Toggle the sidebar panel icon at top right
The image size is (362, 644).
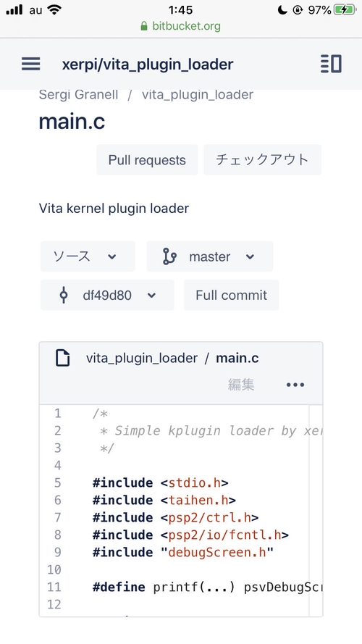coord(331,64)
